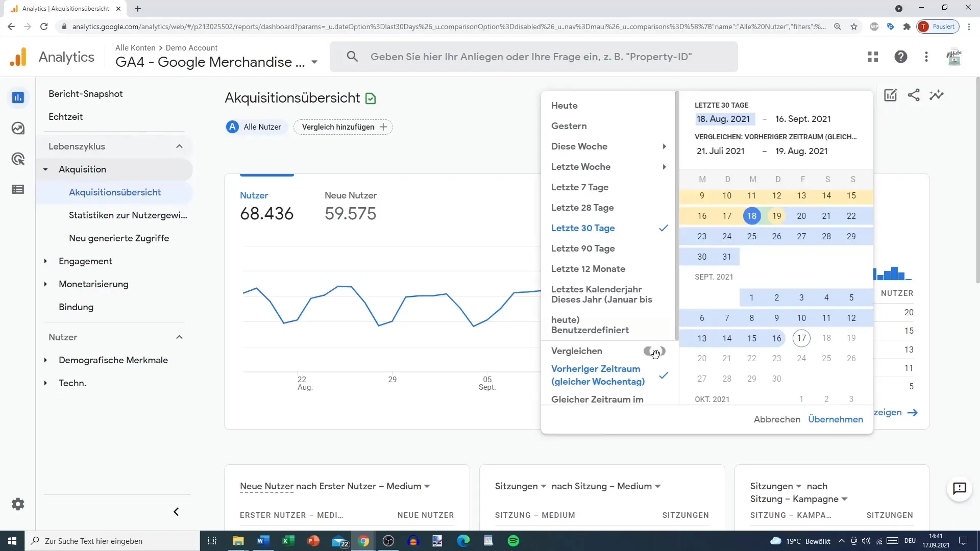Click the Google Apps grid icon
980x551 pixels.
tap(872, 57)
